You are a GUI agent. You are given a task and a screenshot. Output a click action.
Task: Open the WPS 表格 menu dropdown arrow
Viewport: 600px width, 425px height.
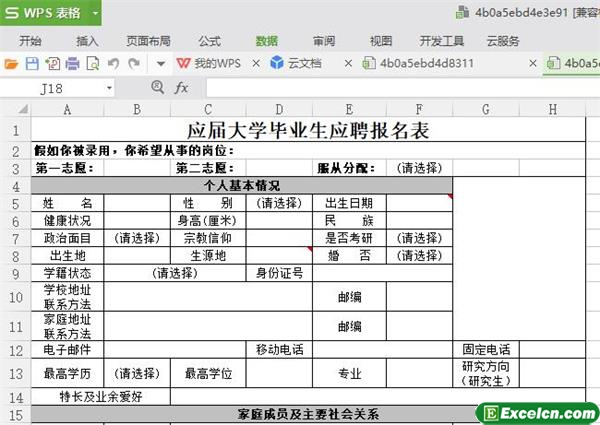(x=95, y=13)
